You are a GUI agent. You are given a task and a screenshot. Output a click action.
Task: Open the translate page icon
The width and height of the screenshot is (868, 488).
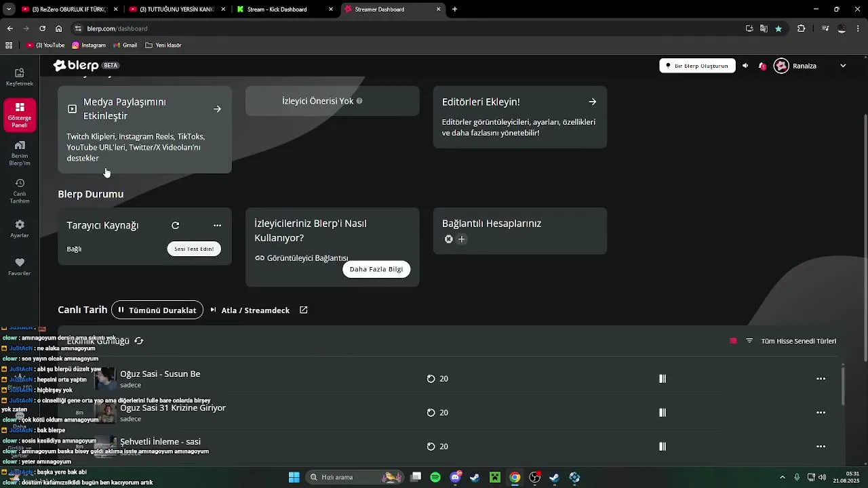pyautogui.click(x=764, y=28)
